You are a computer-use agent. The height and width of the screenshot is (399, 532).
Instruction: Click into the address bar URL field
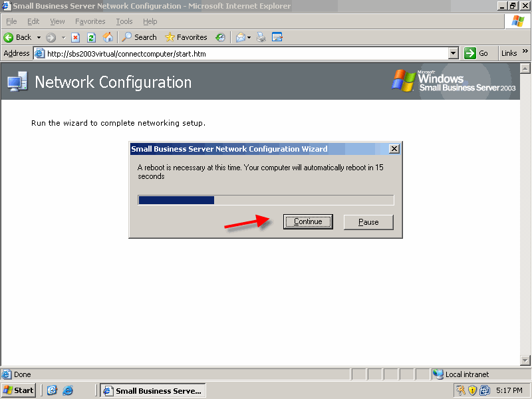[x=247, y=54]
